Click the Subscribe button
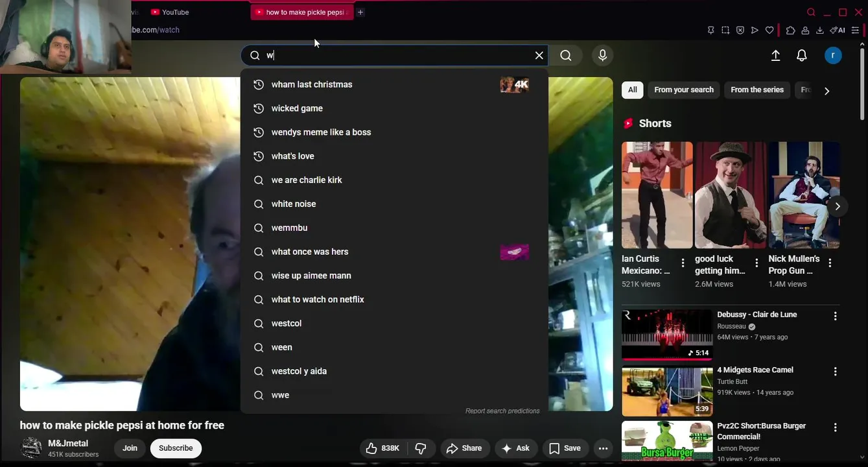Image resolution: width=868 pixels, height=467 pixels. click(x=176, y=448)
